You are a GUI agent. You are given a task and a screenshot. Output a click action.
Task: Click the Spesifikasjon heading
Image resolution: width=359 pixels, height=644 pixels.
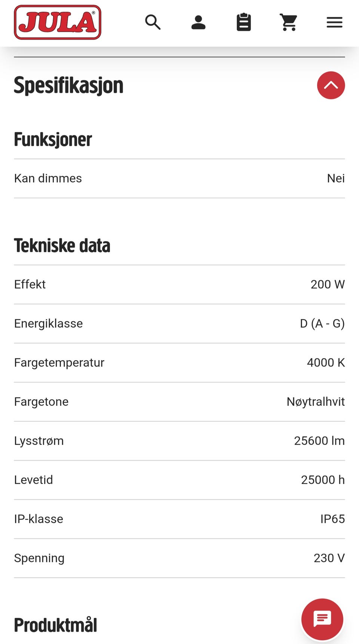68,85
